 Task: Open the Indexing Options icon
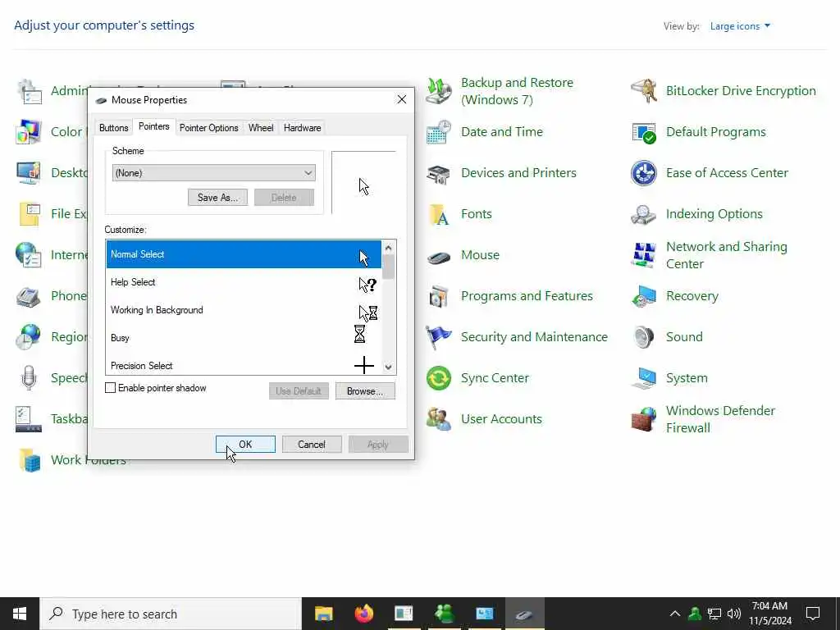point(643,214)
